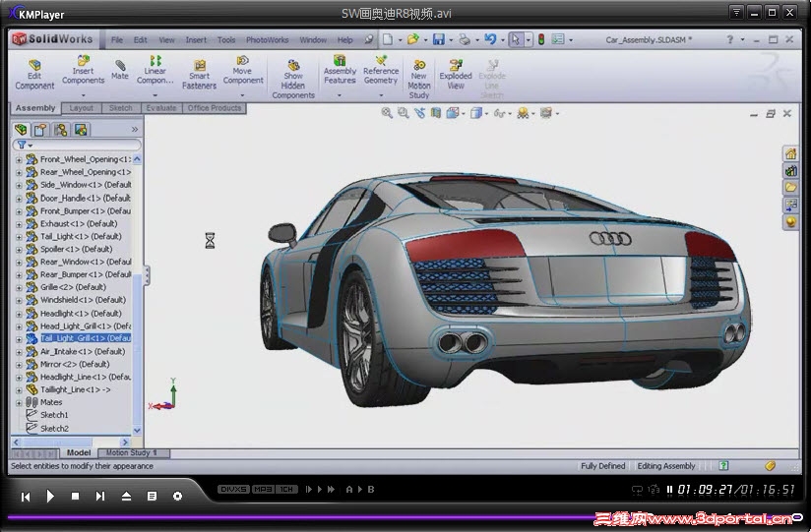This screenshot has width=811, height=532.
Task: Click the KMPlayer purple seek bar
Action: pos(403,516)
